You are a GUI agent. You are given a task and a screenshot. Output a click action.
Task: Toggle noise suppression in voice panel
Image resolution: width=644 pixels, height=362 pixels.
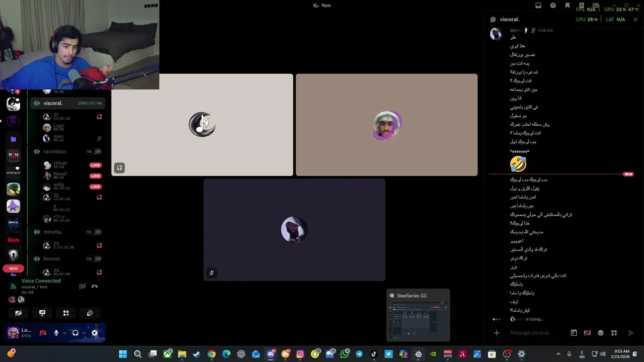click(x=83, y=286)
